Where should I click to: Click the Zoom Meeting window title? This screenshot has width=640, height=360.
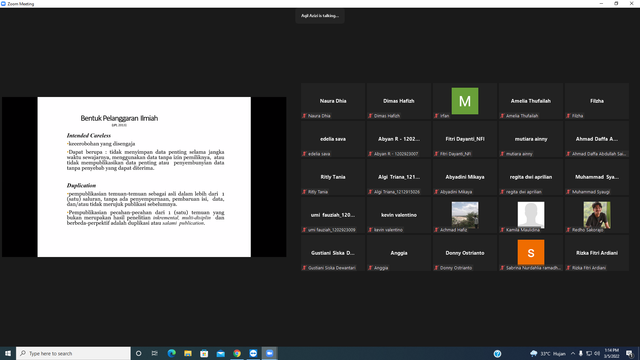(20, 4)
